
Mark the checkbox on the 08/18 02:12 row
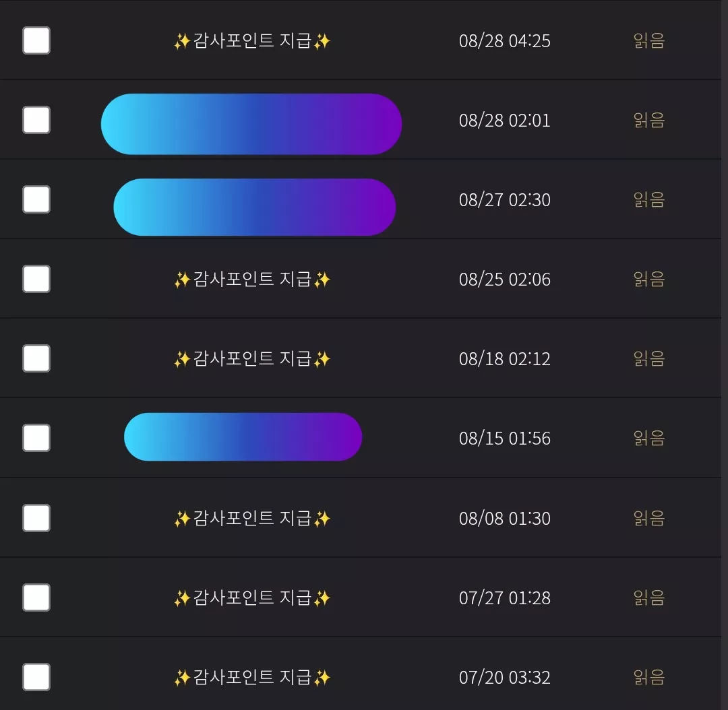tap(36, 358)
